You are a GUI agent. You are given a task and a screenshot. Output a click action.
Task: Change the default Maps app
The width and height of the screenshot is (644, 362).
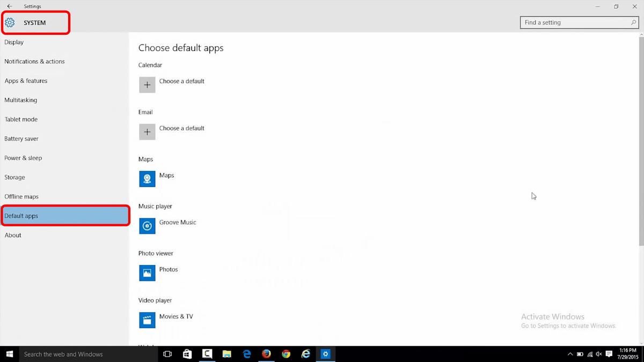pyautogui.click(x=167, y=175)
